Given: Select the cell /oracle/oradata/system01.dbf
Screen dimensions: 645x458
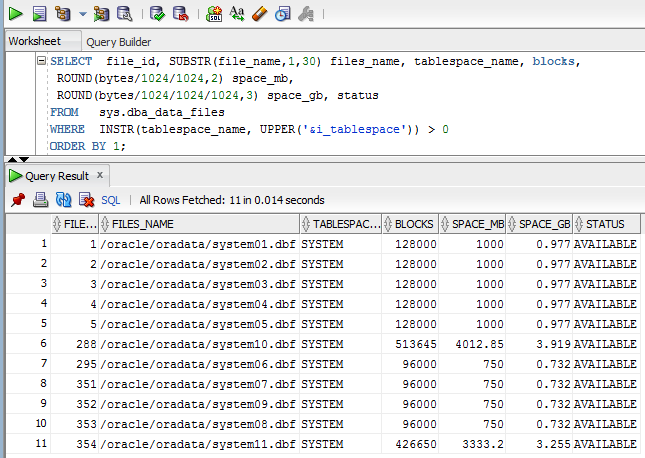Looking at the screenshot, I should point(198,244).
